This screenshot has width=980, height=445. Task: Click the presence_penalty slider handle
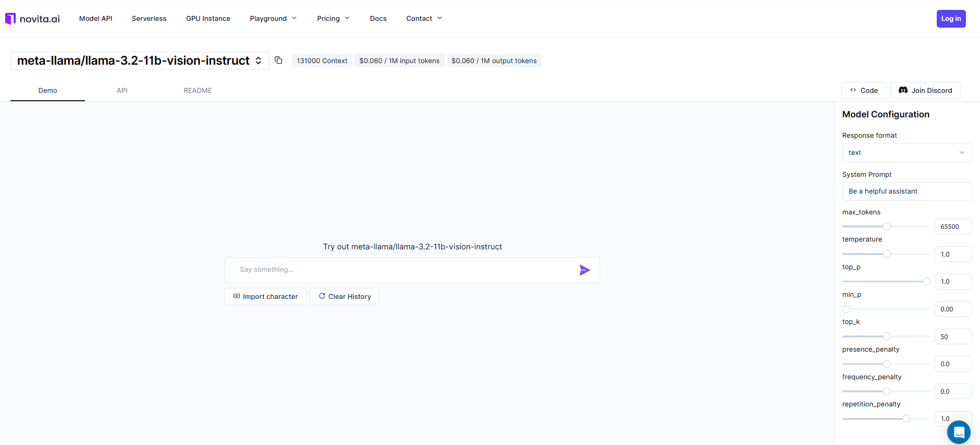click(x=887, y=364)
